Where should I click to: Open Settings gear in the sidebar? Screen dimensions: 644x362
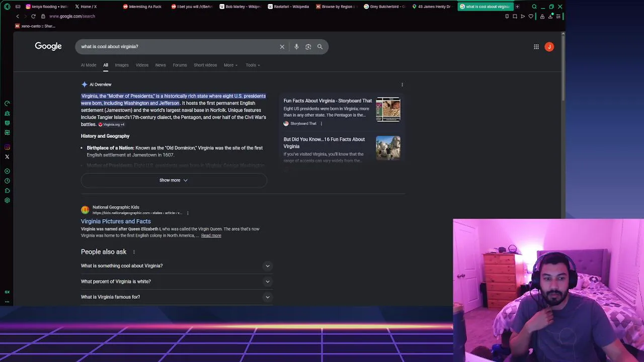[7, 200]
